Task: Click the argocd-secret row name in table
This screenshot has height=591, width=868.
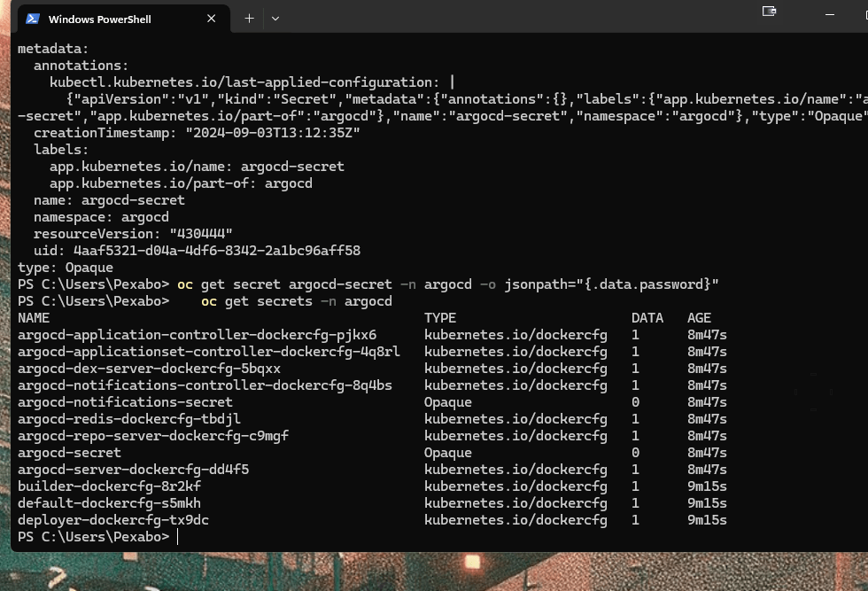Action: pos(69,453)
